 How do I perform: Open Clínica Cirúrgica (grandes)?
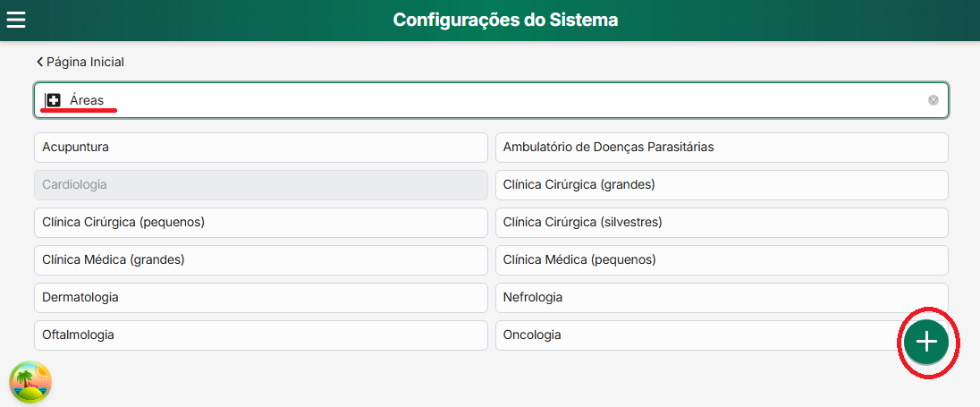tap(721, 184)
